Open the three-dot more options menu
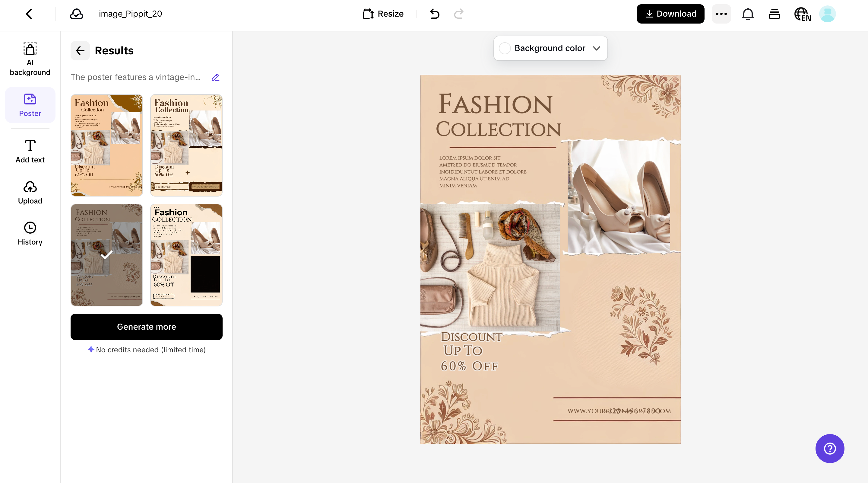 [x=721, y=14]
